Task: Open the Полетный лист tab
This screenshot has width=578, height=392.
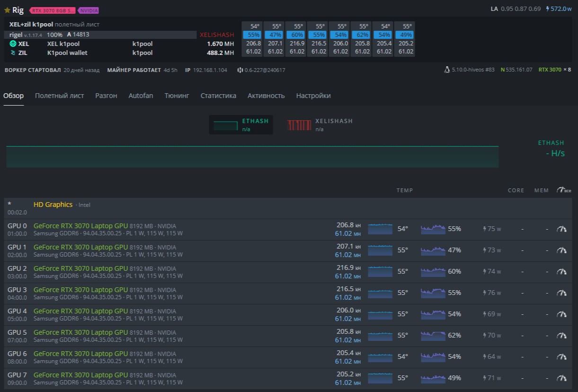Action: (x=59, y=96)
